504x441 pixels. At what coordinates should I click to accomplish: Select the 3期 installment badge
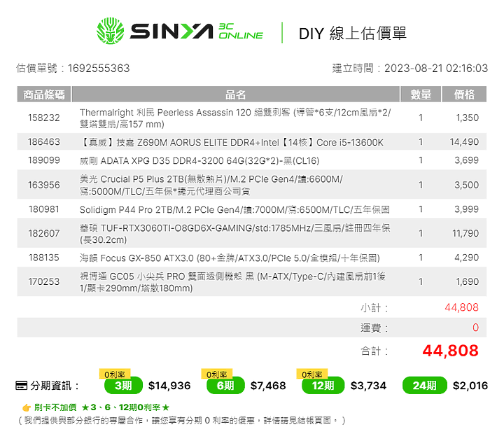123,386
